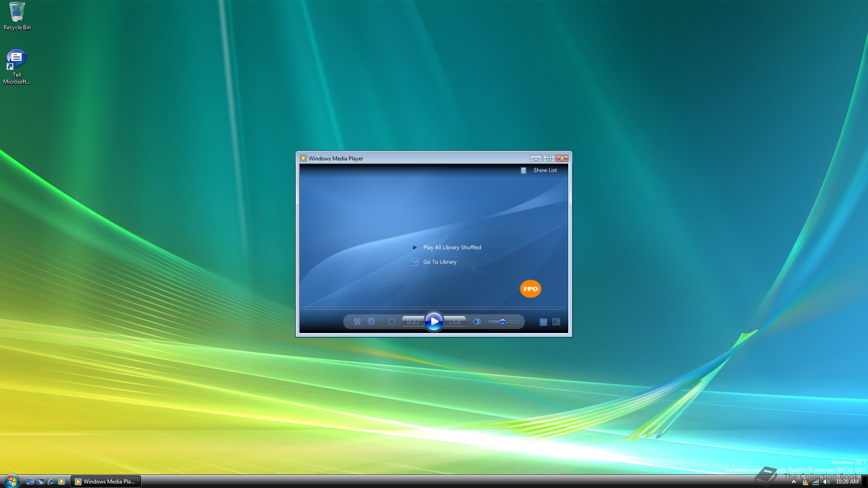Mute the player volume speaker icon
Image resolution: width=868 pixels, height=488 pixels.
(476, 322)
